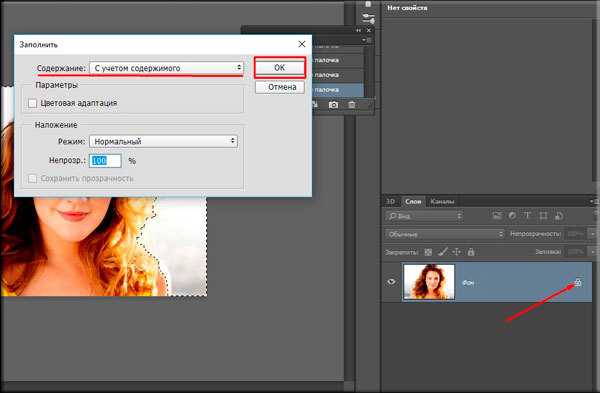
Task: Select the highlighted палочка history state
Action: 338,90
